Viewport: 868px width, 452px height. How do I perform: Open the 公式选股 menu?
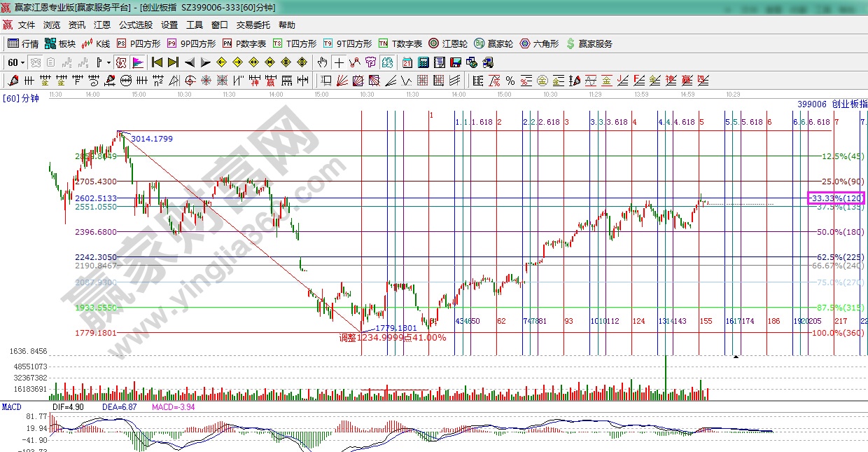pyautogui.click(x=135, y=25)
